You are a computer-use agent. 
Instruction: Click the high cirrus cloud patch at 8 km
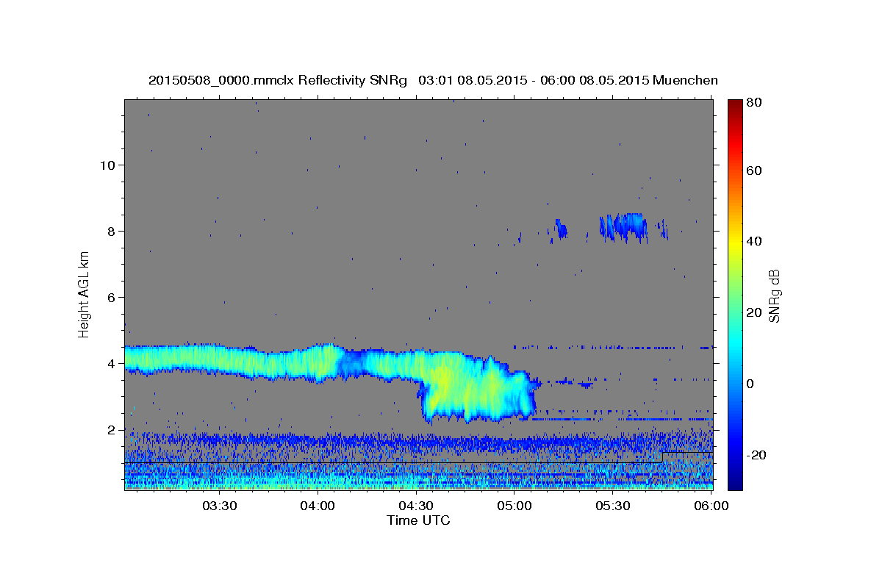pos(622,226)
